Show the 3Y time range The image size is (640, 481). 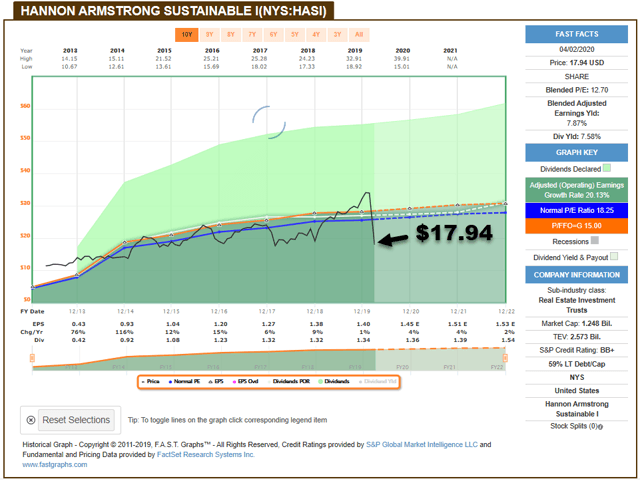[338, 35]
